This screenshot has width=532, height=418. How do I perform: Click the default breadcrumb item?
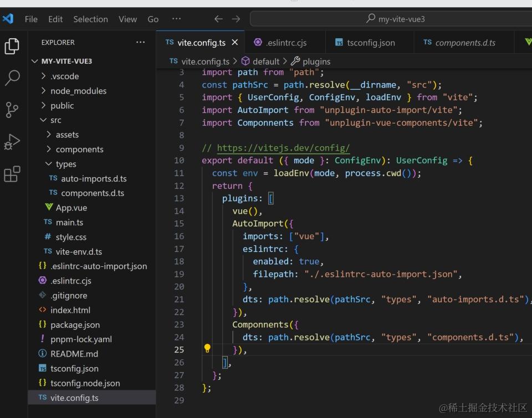pyautogui.click(x=266, y=61)
